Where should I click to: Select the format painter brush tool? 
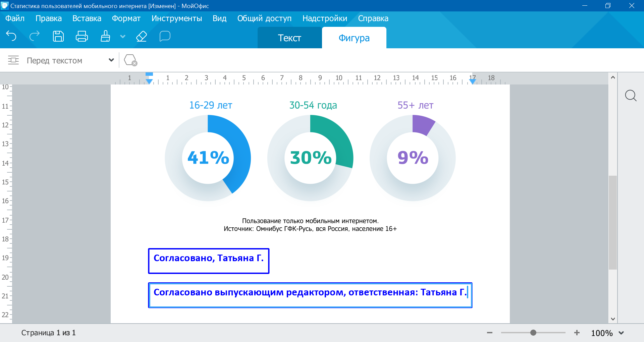click(105, 36)
